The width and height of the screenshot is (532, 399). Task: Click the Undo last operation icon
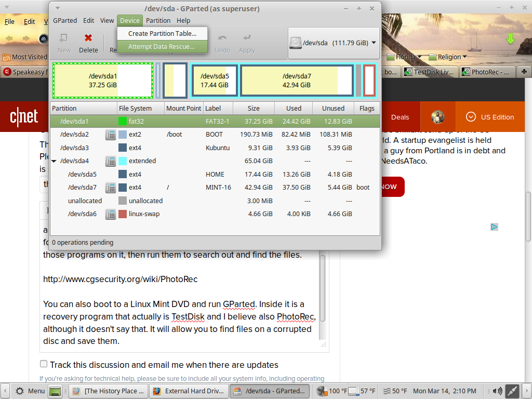(x=222, y=43)
